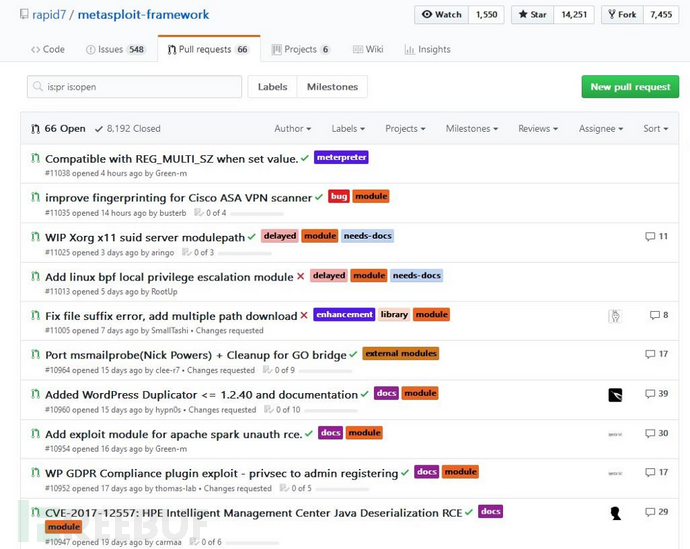The image size is (690, 549).
Task: Open the Insights tab
Action: tap(427, 49)
